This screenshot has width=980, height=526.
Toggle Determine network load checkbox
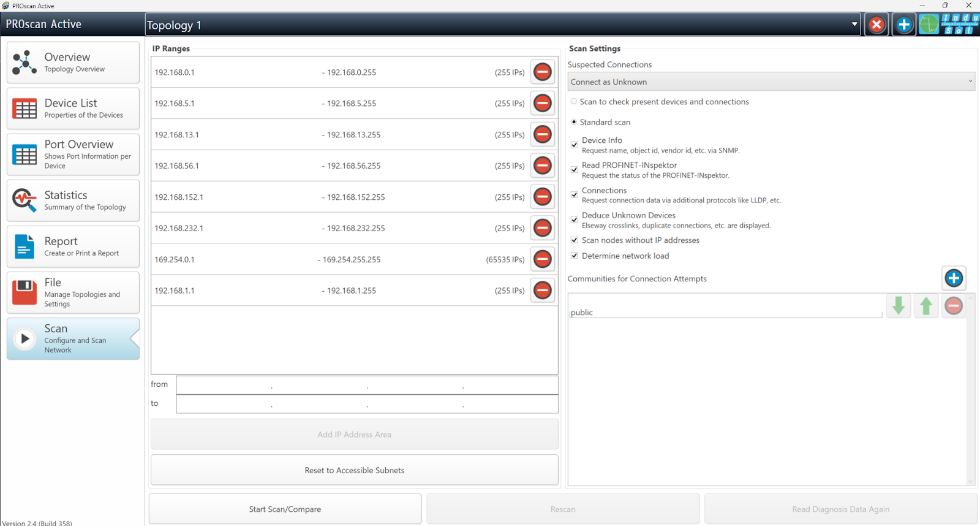[575, 256]
